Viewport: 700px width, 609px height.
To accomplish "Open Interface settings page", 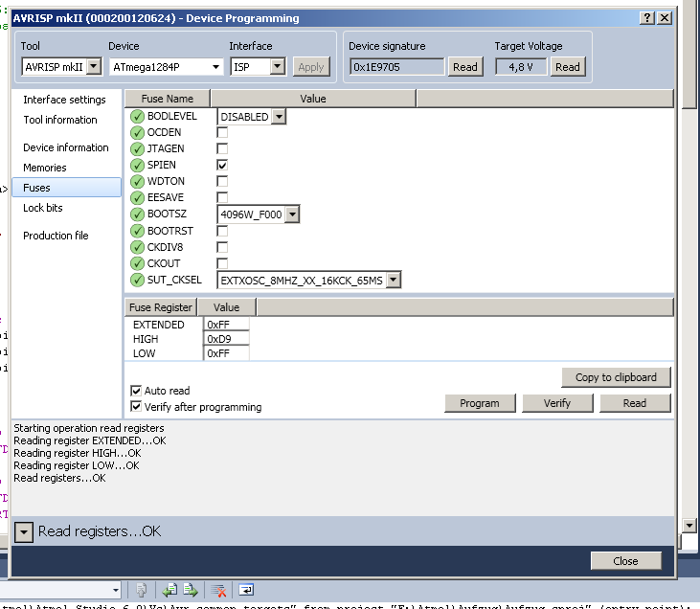I will click(x=64, y=100).
